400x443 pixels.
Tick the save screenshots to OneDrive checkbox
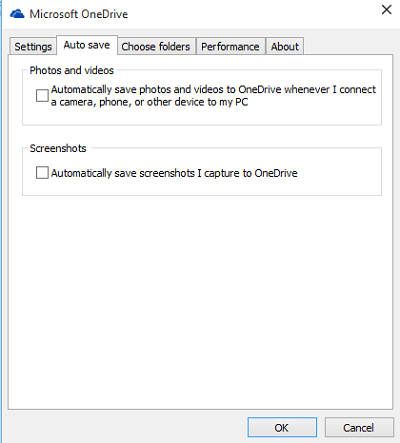[42, 173]
